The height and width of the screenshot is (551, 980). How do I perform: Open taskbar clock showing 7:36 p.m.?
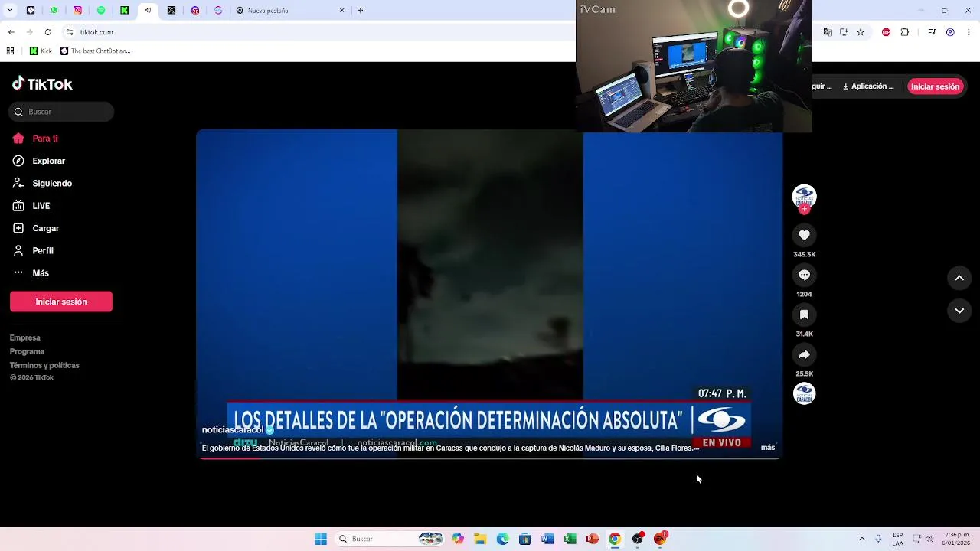point(957,539)
